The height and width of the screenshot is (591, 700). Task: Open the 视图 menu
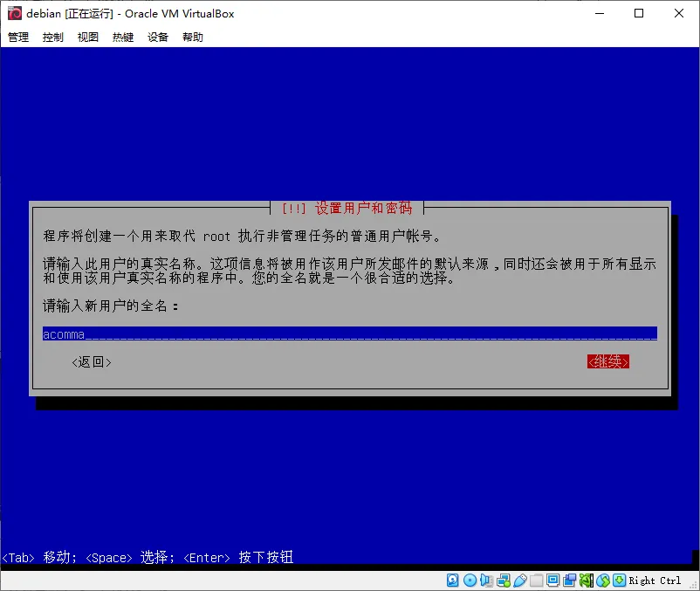click(88, 37)
